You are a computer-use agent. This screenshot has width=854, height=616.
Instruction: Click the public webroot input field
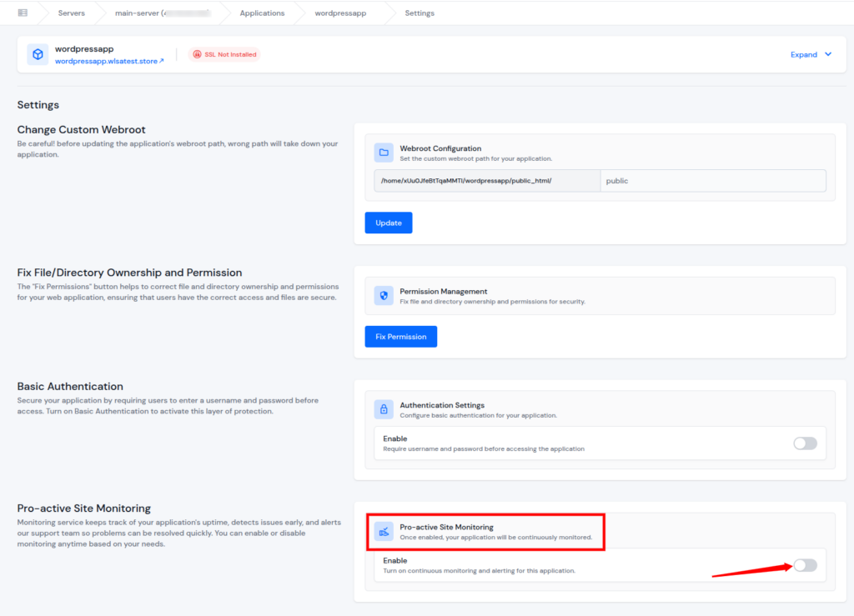[713, 180]
